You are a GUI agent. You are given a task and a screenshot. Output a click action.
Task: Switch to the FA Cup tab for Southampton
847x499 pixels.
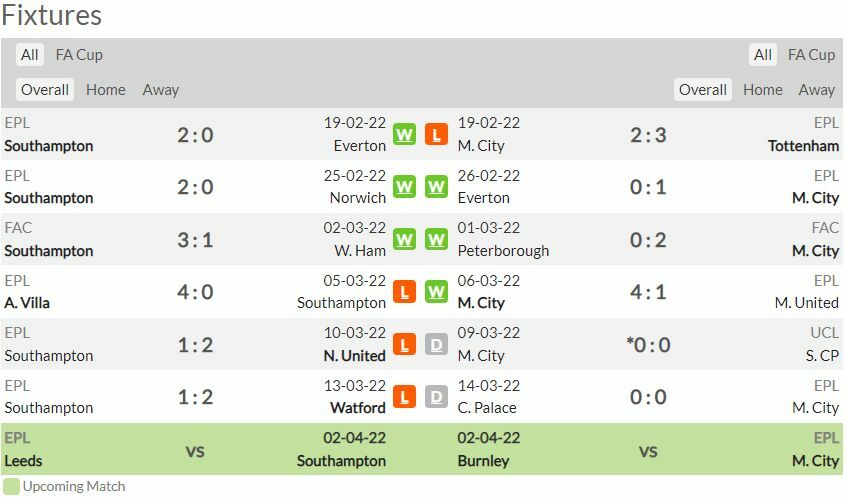(x=79, y=55)
